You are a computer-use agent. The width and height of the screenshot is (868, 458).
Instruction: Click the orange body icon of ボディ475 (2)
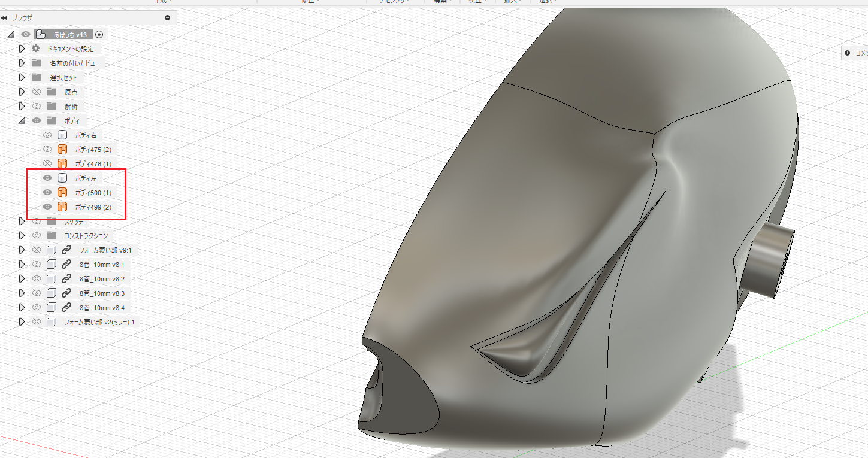(62, 149)
